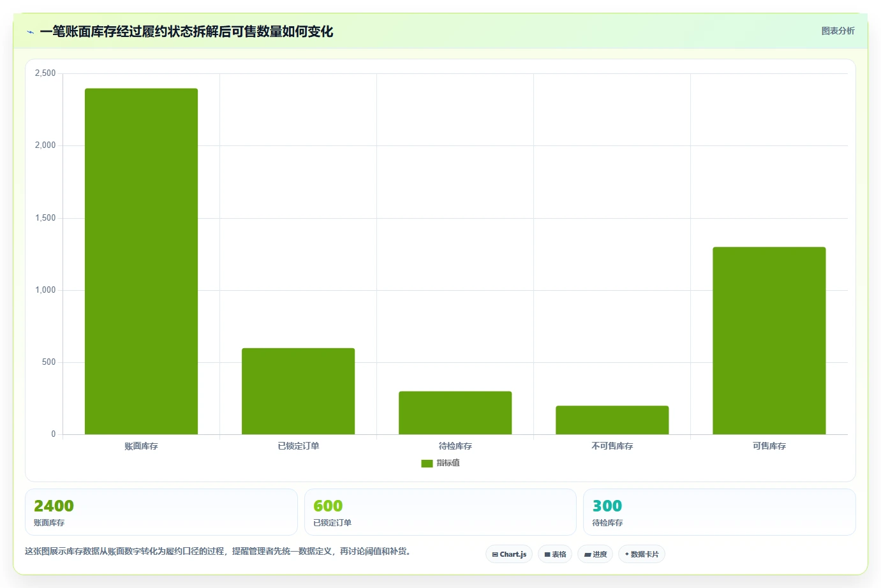Open the 图表分析 label in the header

tap(838, 31)
